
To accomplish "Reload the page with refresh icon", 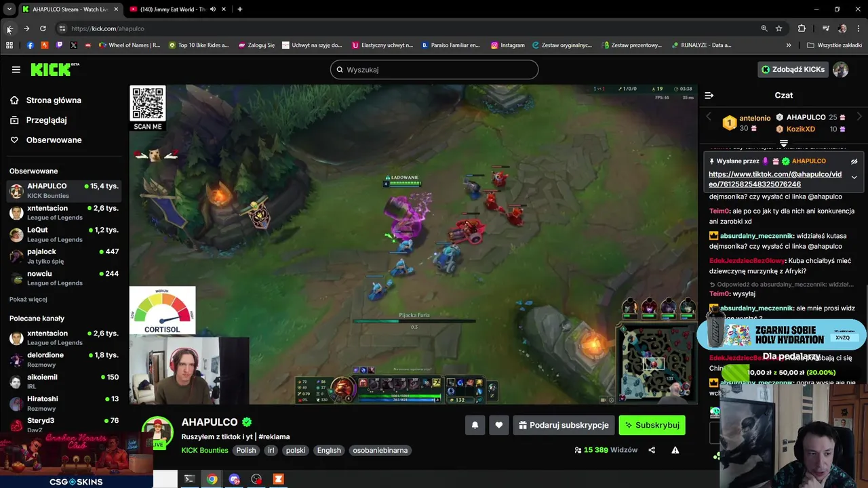I will tap(43, 28).
